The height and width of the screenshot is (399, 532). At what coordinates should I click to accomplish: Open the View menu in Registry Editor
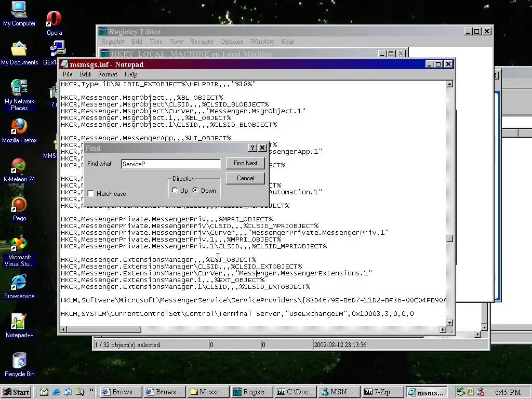point(177,42)
